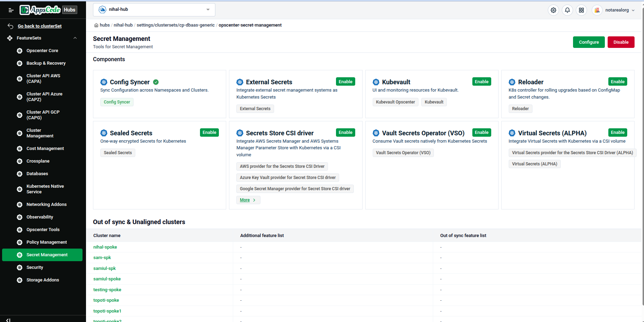Click the sidebar collapse icon at bottom

click(8, 320)
